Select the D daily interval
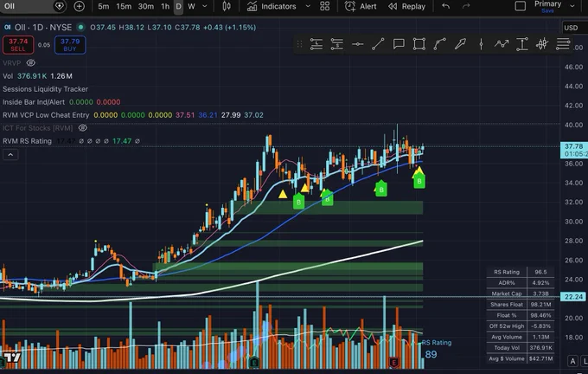This screenshot has height=374, width=588. click(178, 6)
